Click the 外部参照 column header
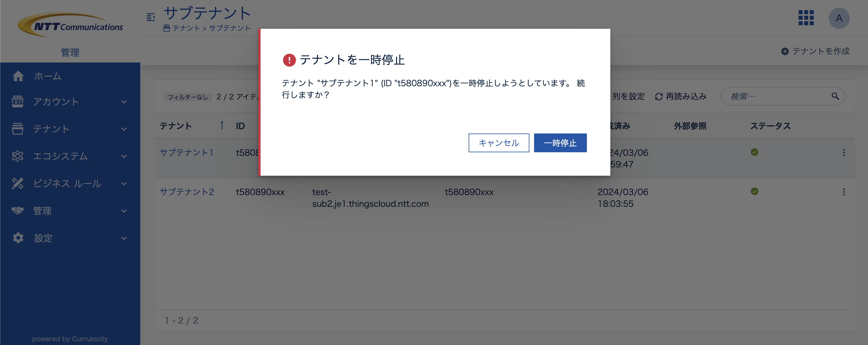Image resolution: width=868 pixels, height=345 pixels. point(690,126)
